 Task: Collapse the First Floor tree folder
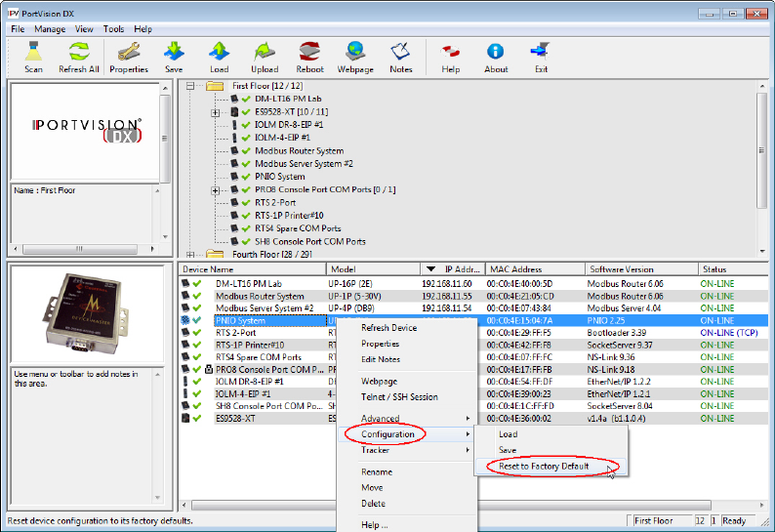190,86
